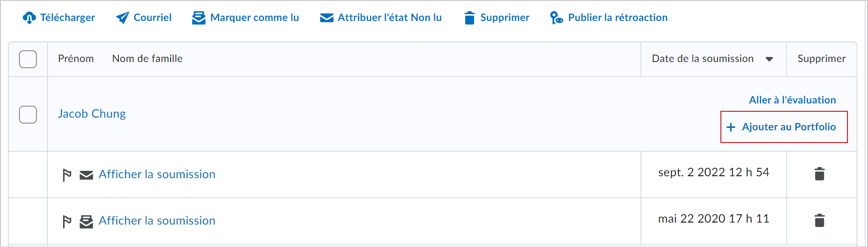This screenshot has width=868, height=247.
Task: Click the Télécharger cloud download icon
Action: 29,18
